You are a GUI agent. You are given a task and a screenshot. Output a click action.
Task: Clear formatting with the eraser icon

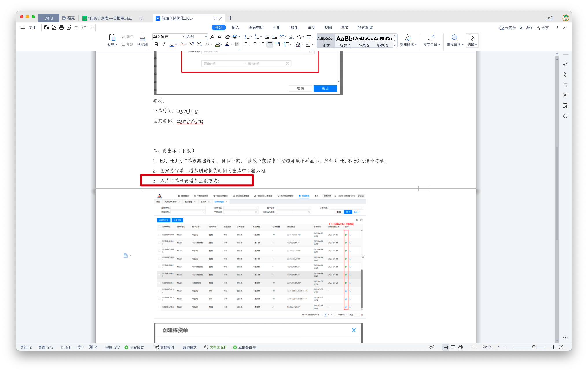point(227,37)
